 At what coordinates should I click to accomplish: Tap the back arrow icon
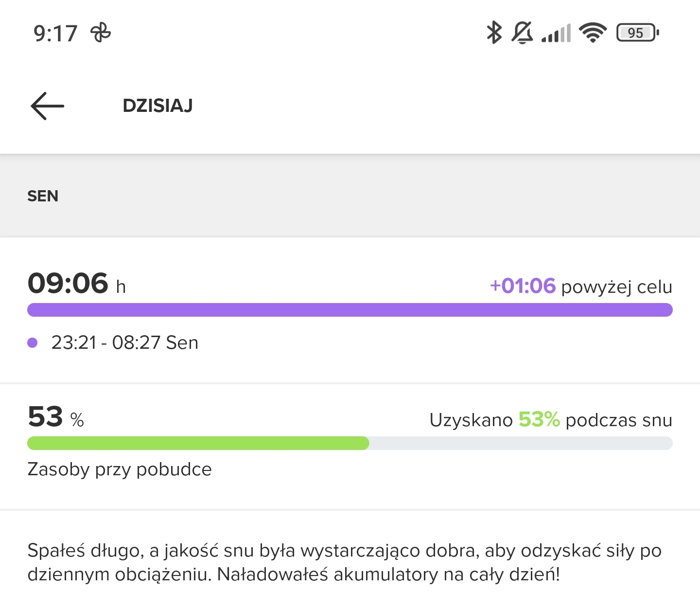point(48,106)
